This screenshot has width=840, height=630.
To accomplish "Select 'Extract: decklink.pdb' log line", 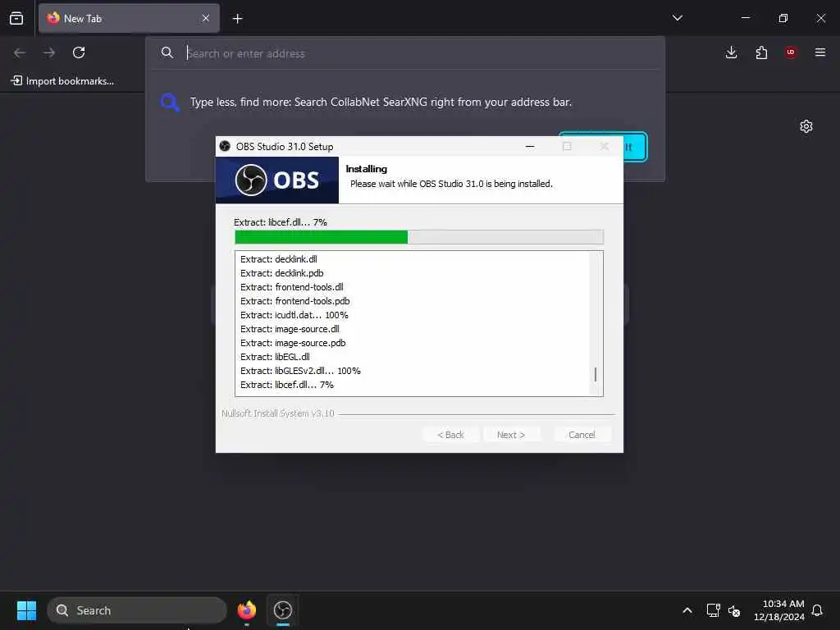I will pyautogui.click(x=282, y=273).
